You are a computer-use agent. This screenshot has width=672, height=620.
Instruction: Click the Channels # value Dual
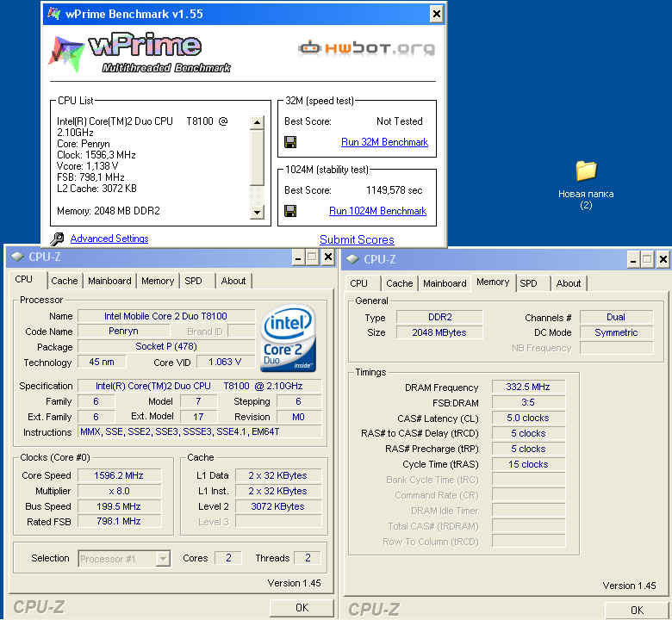616,317
